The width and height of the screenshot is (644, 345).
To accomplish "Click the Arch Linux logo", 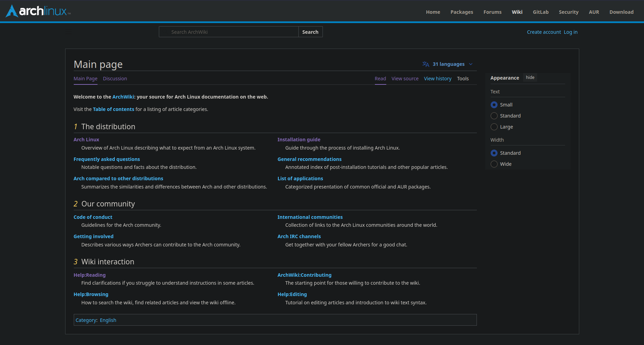I will click(x=38, y=11).
